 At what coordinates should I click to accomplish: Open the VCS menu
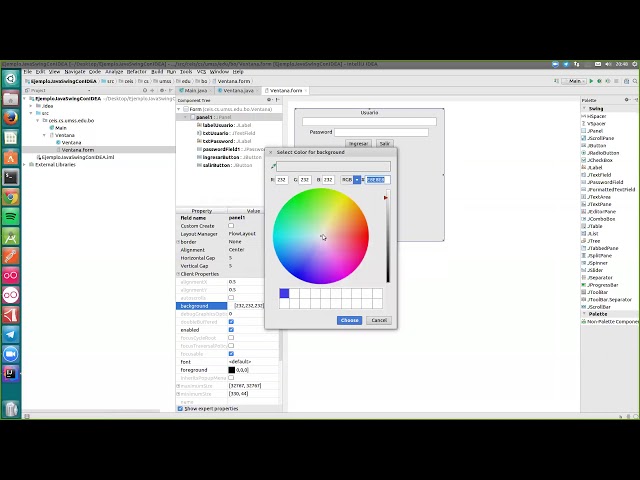tap(201, 72)
